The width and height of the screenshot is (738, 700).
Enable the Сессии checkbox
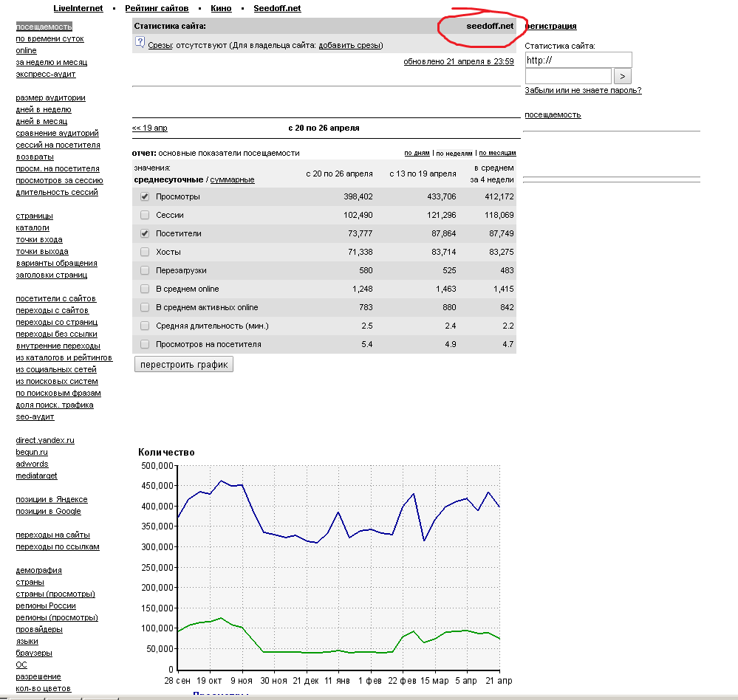pyautogui.click(x=145, y=215)
